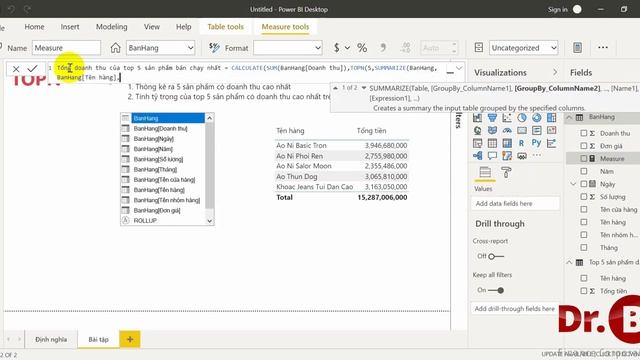Select the Pie chart visual
The width and height of the screenshot is (640, 360).
522,118
